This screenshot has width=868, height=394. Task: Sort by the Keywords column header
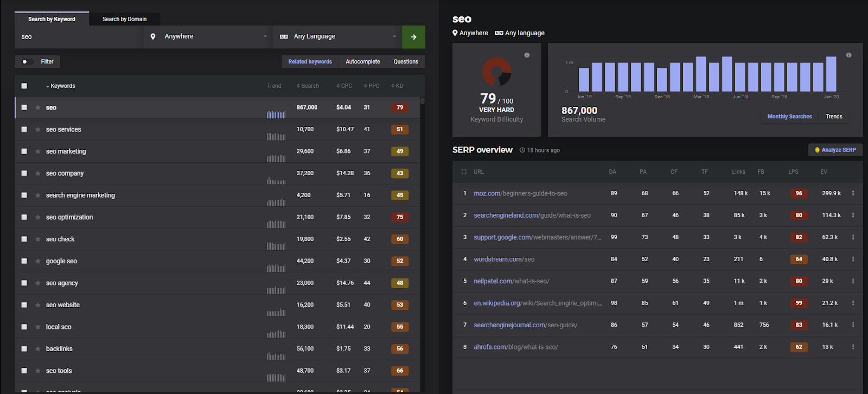coord(62,86)
